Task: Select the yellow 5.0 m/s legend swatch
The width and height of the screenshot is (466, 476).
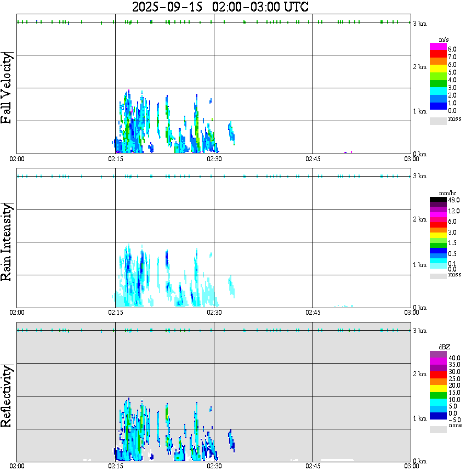Action: point(438,69)
